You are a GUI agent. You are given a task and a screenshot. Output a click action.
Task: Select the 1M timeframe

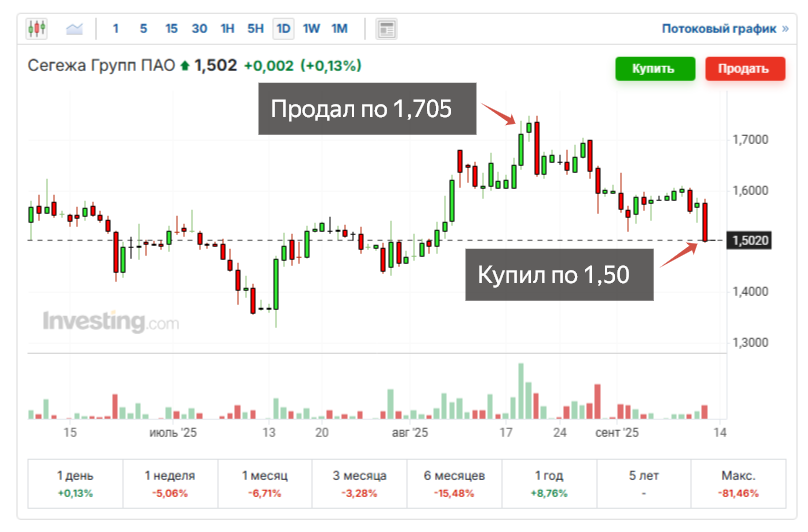point(340,29)
